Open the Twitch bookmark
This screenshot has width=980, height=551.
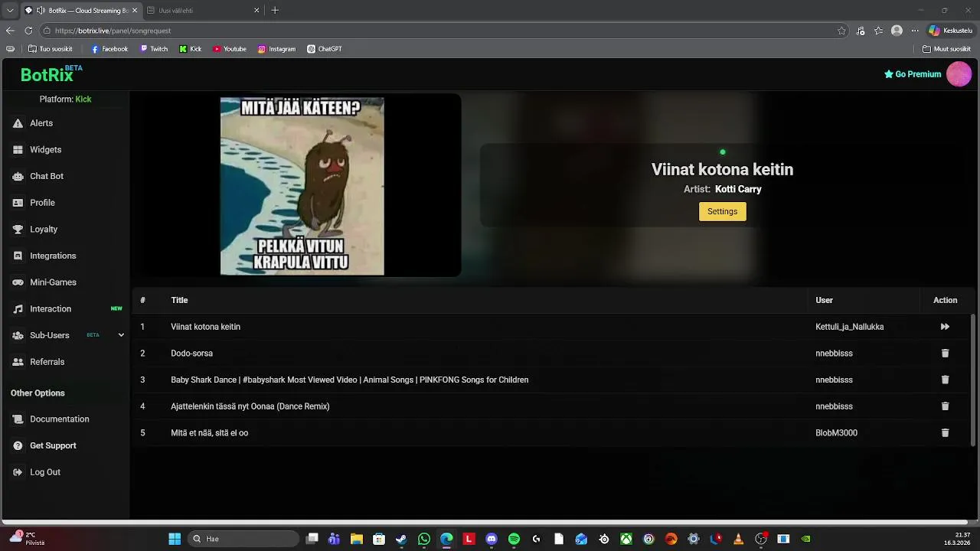(x=154, y=49)
